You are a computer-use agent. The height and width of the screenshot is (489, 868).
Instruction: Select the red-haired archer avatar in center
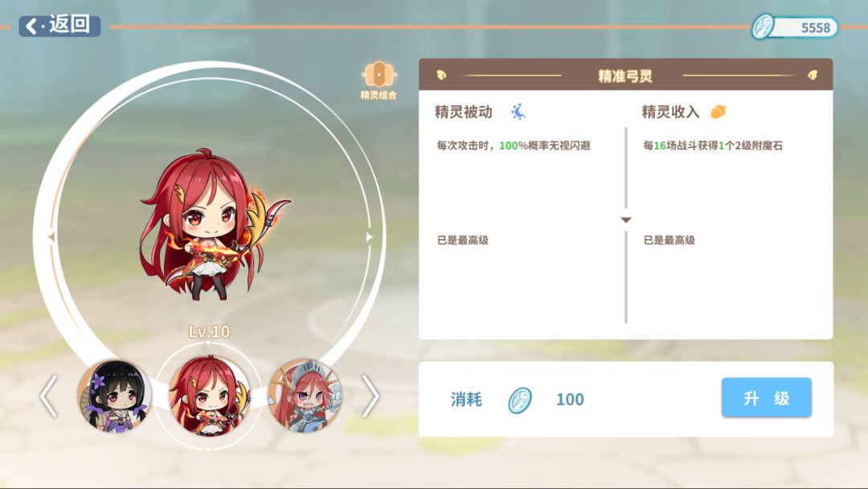point(209,396)
